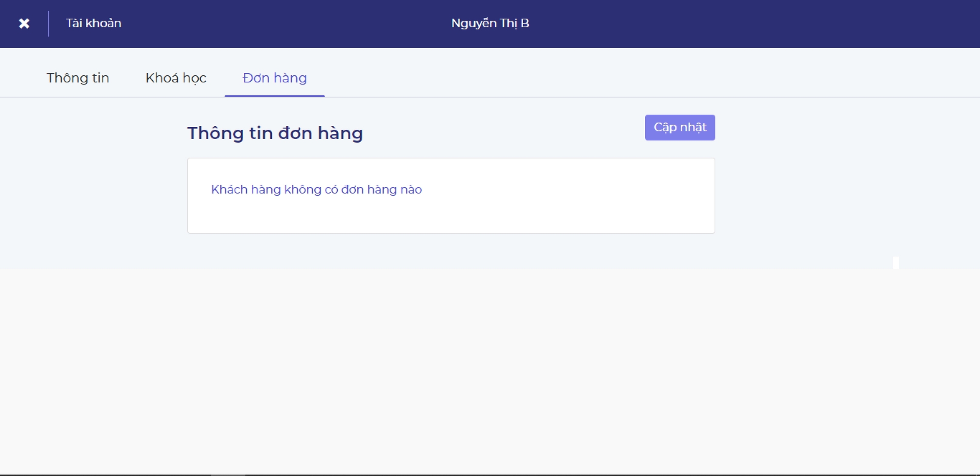The image size is (980, 476).
Task: Switch to the 'Thông tin' tab
Action: [x=78, y=78]
